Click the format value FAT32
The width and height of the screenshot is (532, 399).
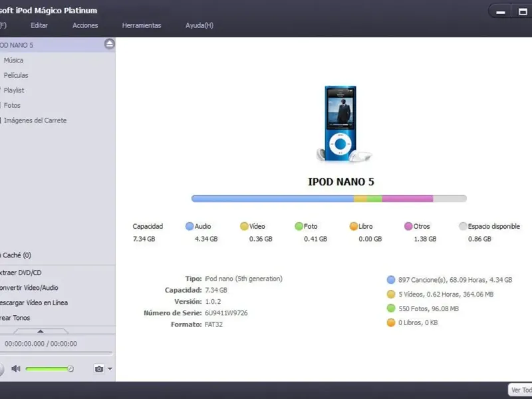click(213, 325)
